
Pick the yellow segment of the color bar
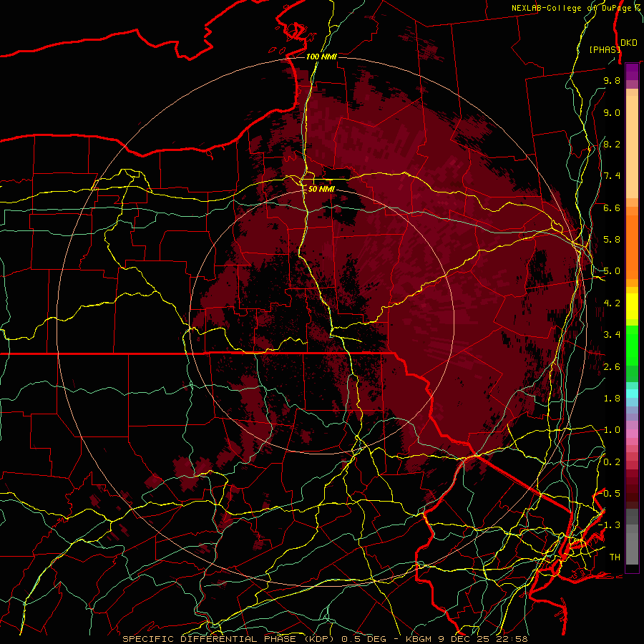point(632,306)
